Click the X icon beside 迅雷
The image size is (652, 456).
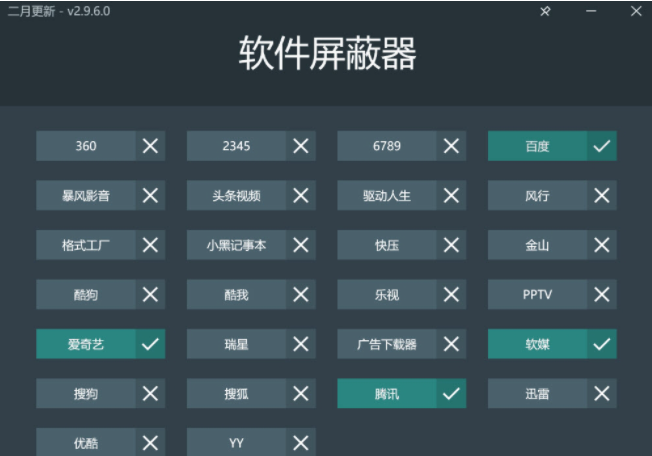tap(602, 393)
